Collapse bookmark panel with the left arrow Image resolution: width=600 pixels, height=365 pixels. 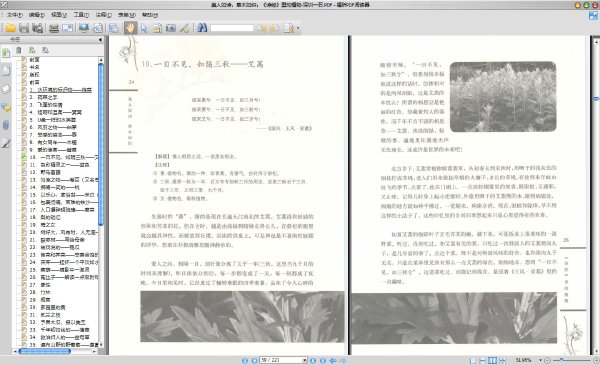point(100,39)
